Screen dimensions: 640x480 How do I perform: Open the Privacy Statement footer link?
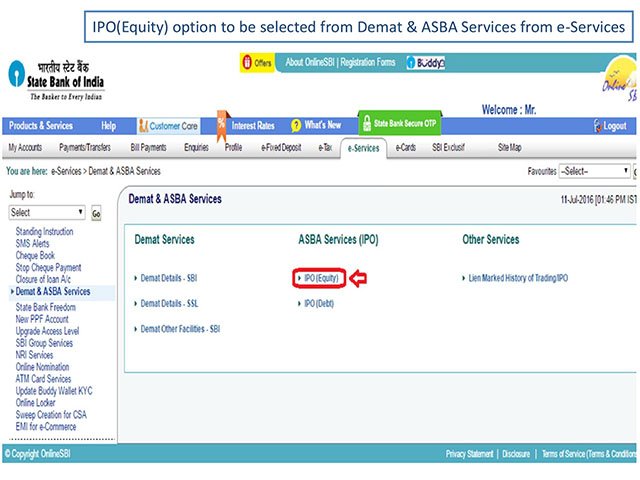click(469, 453)
